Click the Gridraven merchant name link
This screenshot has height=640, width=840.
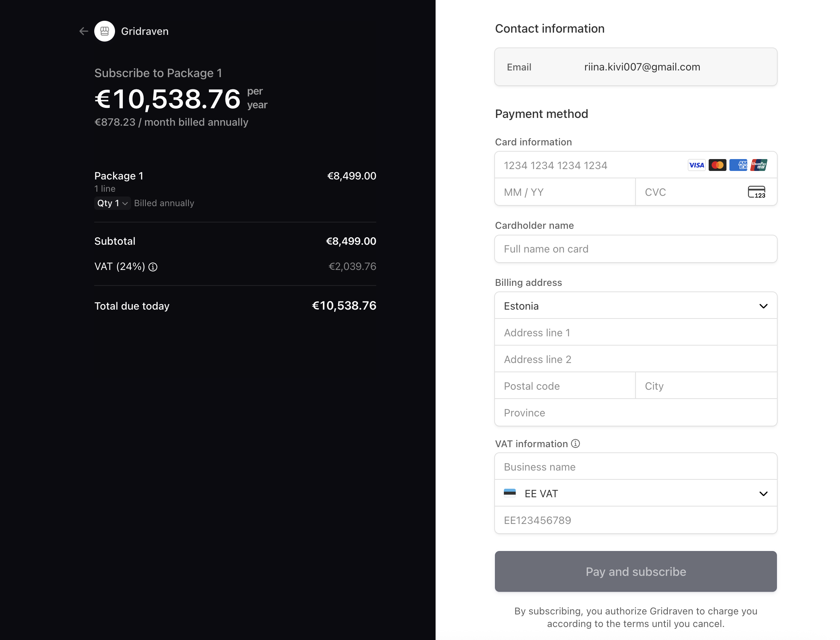tap(145, 31)
